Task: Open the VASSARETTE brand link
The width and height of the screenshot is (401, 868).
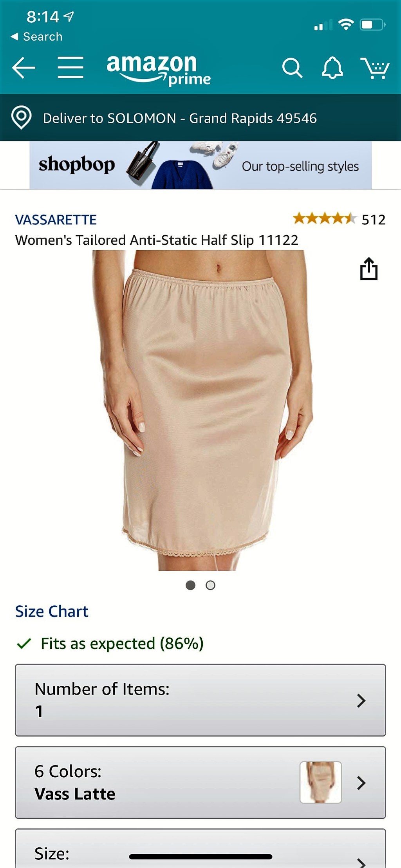Action: [x=56, y=220]
